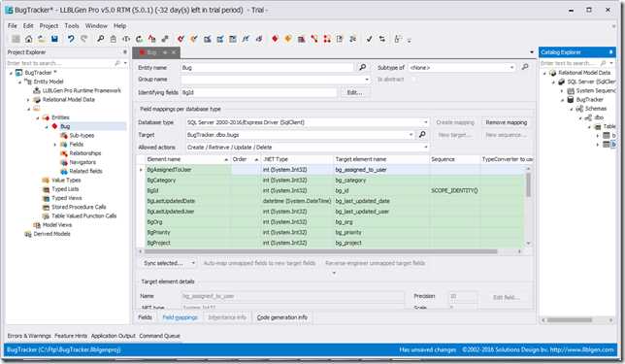Image resolution: width=625 pixels, height=364 pixels.
Task: Click the red diamond new entity toolbar icon
Action: point(275,39)
